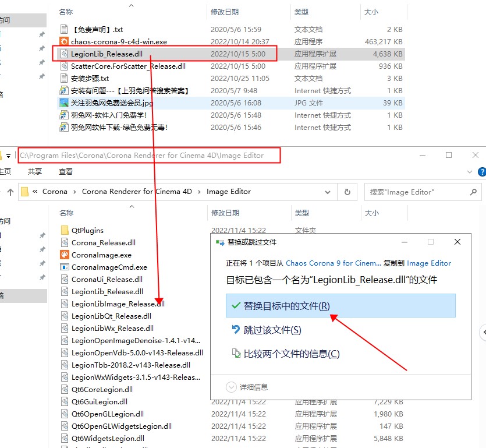This screenshot has width=486, height=448.
Task: Select Qt6OpenGLWidgetsLegion.dll in the list
Action: [122, 426]
